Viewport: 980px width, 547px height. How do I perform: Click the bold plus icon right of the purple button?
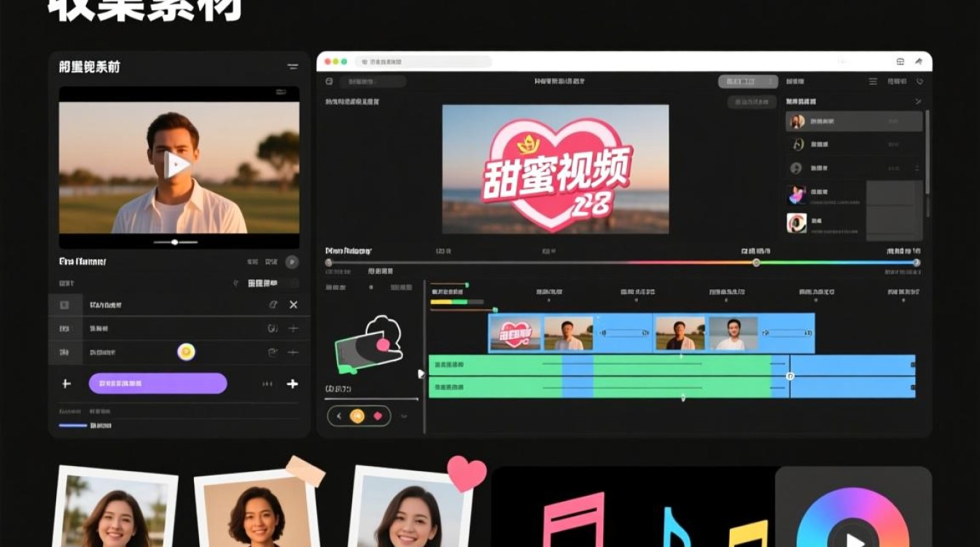pyautogui.click(x=292, y=384)
